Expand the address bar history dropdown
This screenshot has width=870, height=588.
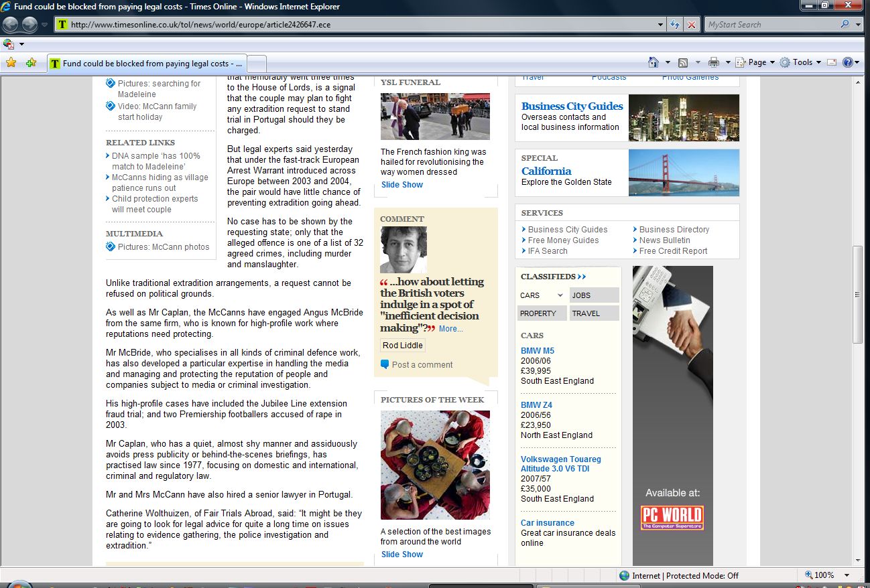(661, 25)
